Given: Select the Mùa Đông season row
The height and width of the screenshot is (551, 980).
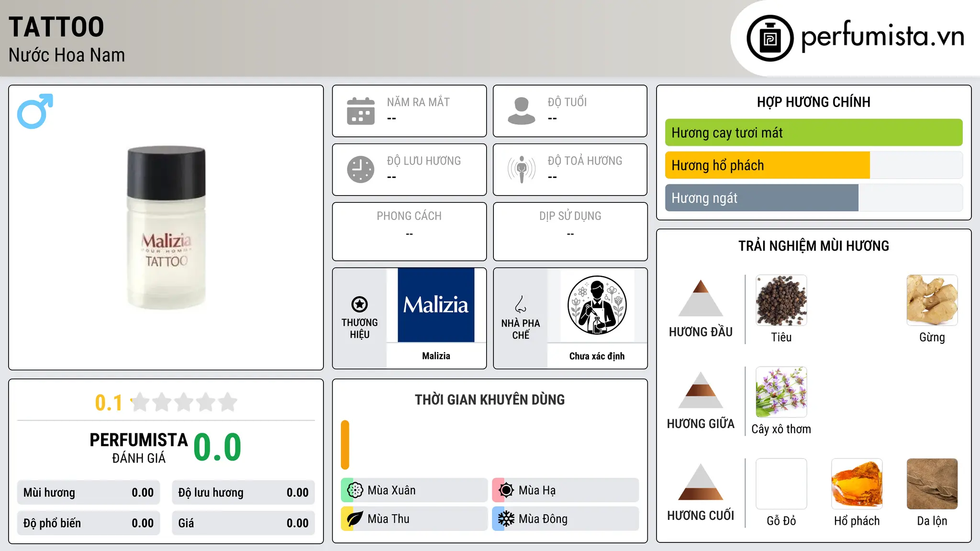Looking at the screenshot, I should (565, 519).
